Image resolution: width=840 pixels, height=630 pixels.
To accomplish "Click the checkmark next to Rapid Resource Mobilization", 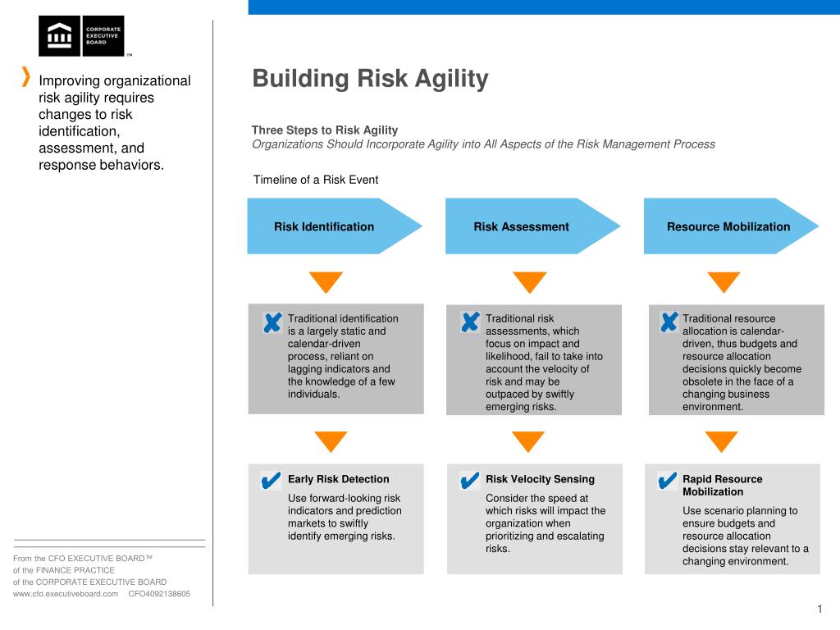I will [x=668, y=481].
